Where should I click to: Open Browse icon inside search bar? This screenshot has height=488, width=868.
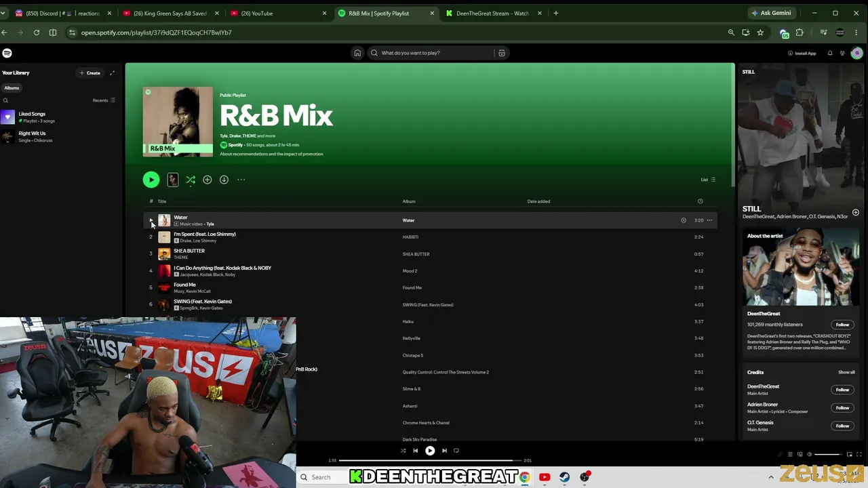(x=502, y=53)
